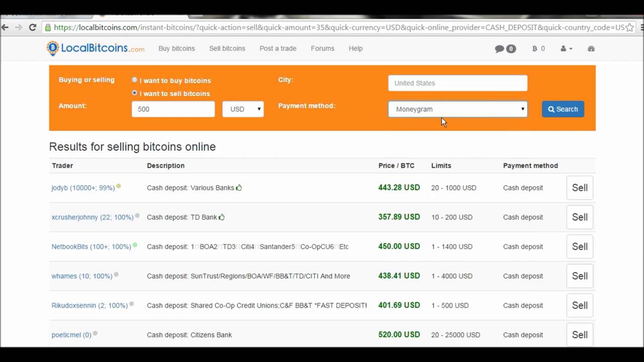
Task: Click the status dot next to poeticmel
Action: (x=95, y=333)
